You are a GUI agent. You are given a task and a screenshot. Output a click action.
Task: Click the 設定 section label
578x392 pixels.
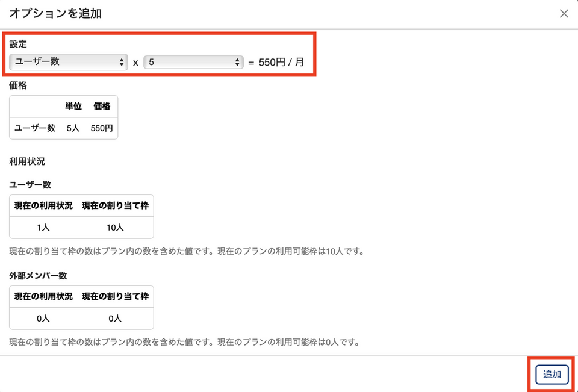point(18,44)
